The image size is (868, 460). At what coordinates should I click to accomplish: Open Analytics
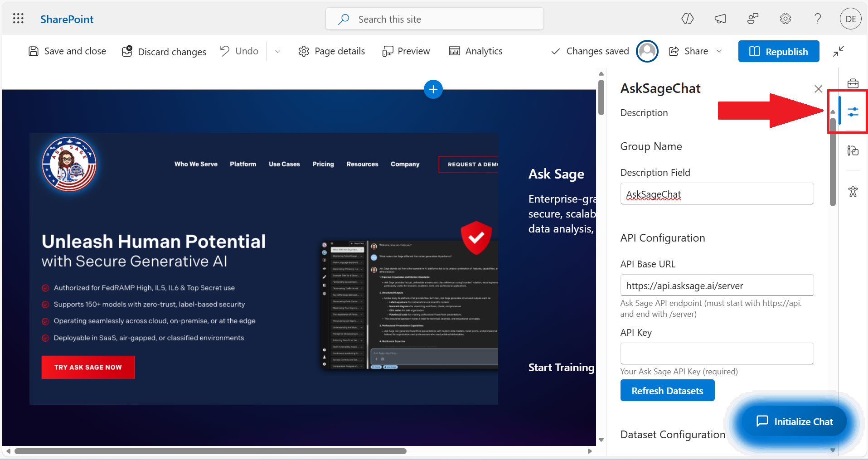point(475,51)
